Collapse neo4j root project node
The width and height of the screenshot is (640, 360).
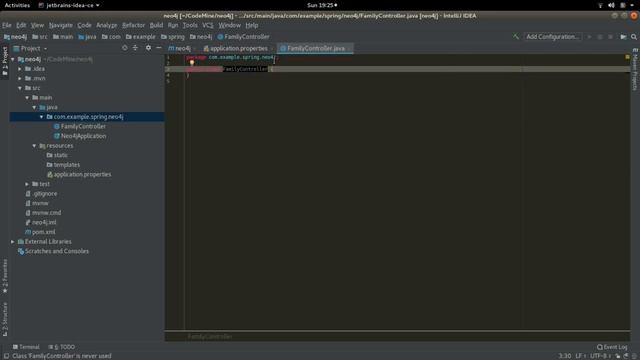(x=13, y=59)
